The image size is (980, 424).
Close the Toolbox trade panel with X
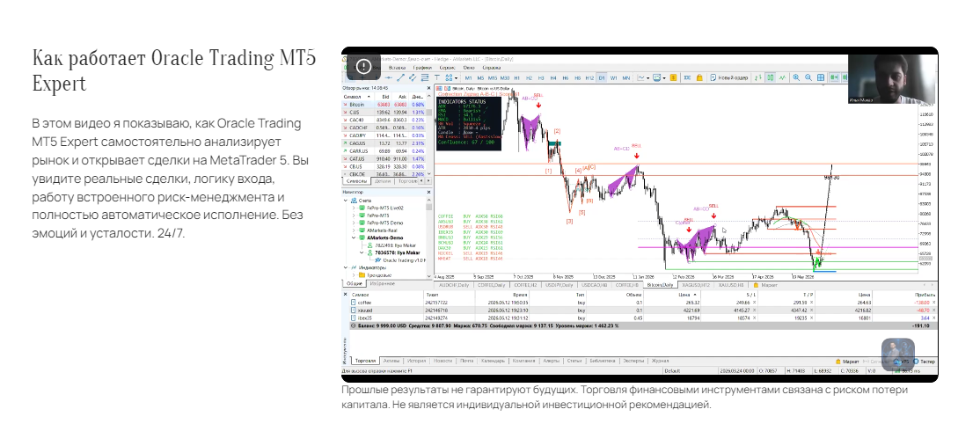[345, 294]
